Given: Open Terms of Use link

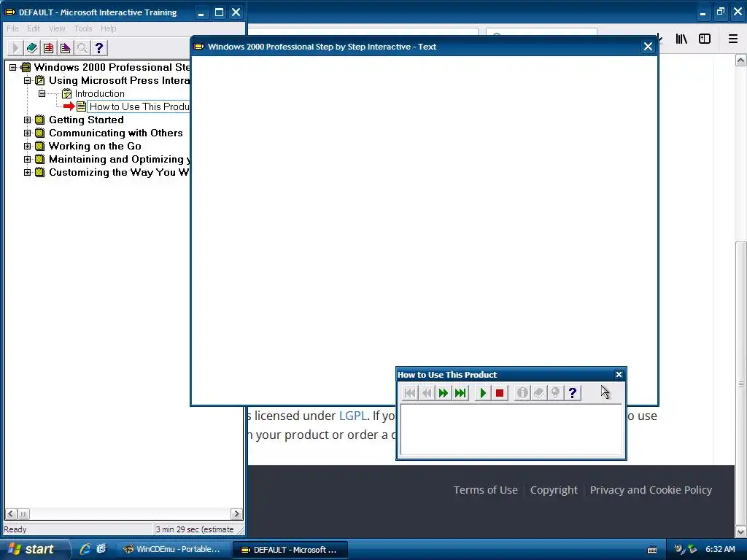Looking at the screenshot, I should coord(485,490).
